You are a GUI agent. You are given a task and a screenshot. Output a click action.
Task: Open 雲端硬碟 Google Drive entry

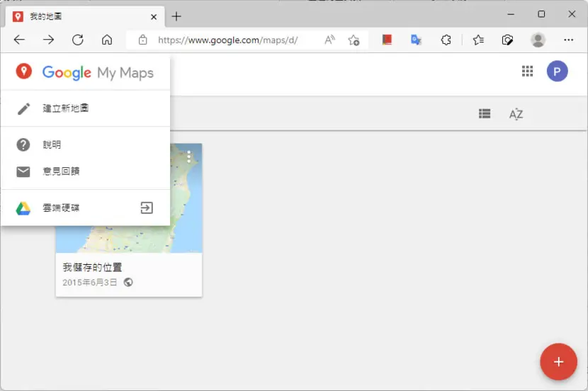coord(85,208)
